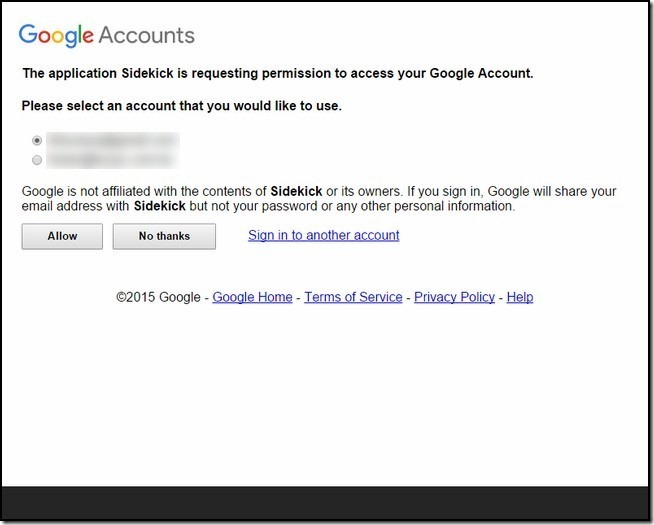Open Sign in to another account link
654x525 pixels.
coord(324,235)
